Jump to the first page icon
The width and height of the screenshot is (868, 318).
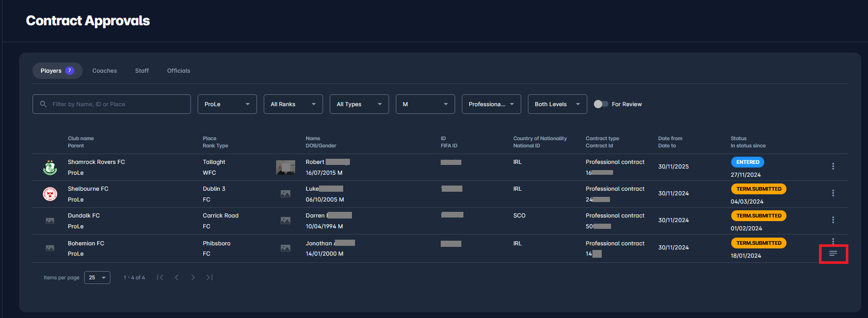coord(160,277)
